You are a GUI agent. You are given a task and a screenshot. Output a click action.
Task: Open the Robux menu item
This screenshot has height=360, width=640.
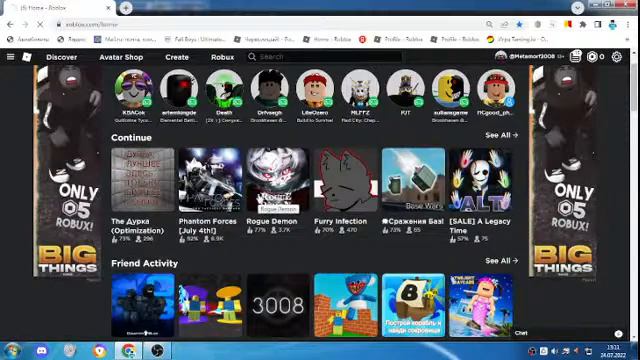(x=222, y=57)
